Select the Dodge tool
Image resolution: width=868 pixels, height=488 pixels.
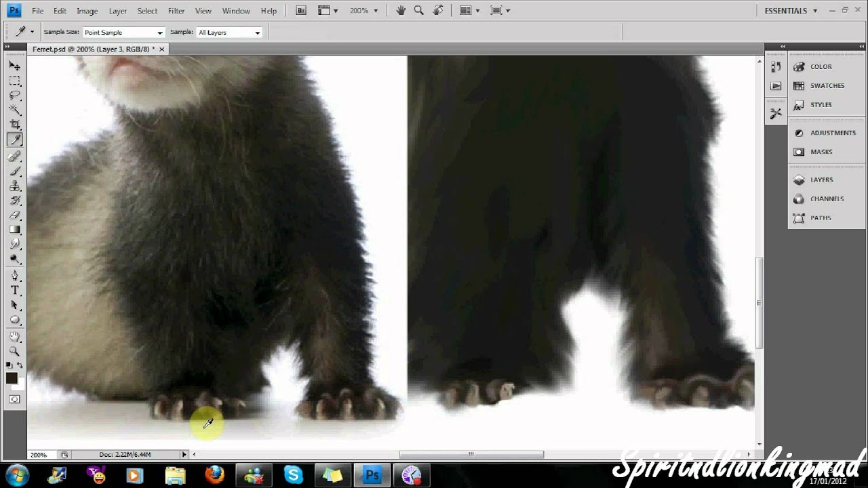pos(14,260)
